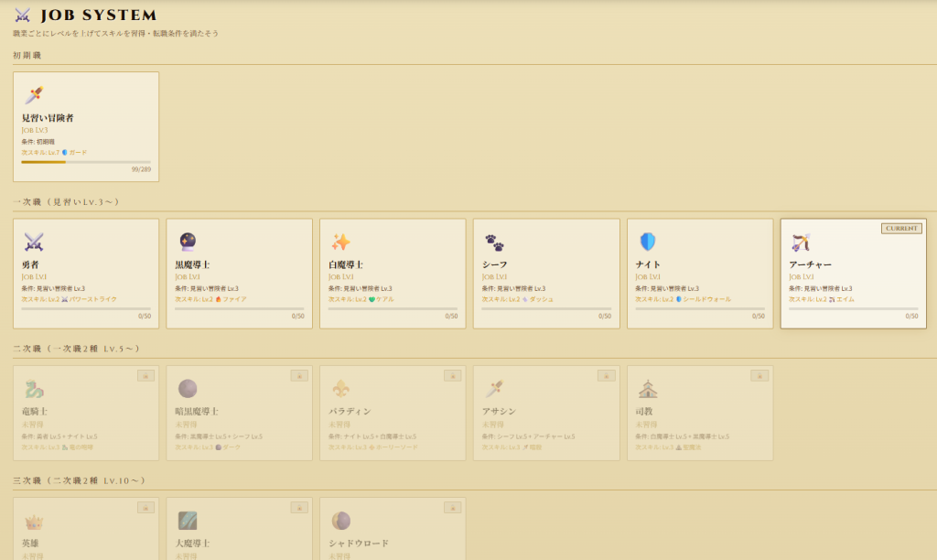Screen dimensions: 937x560
Task: Click the fleur-de-lis icon on パラディン card
Action: [x=340, y=388]
